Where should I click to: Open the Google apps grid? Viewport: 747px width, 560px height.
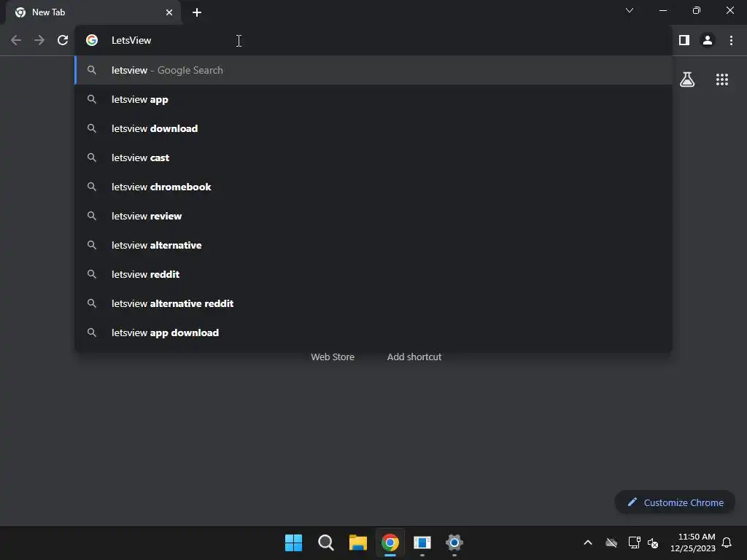pos(721,79)
